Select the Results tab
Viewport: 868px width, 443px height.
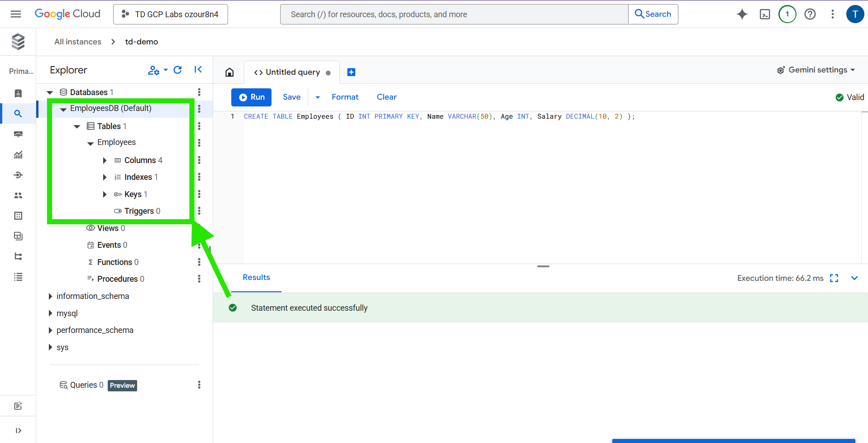[256, 278]
